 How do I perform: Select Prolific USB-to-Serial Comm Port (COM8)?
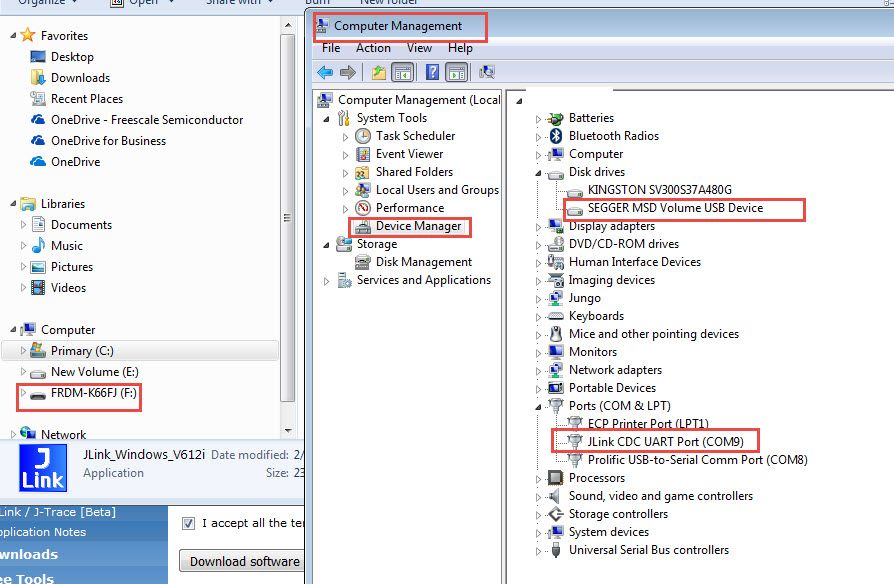(697, 460)
